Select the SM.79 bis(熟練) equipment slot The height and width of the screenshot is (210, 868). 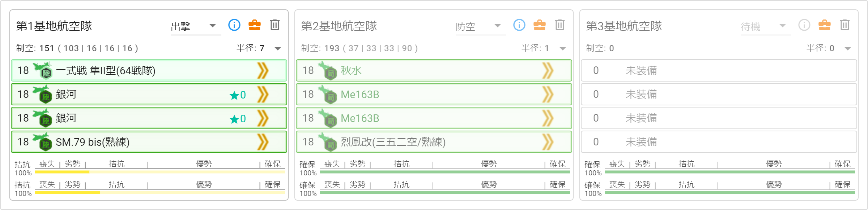click(x=149, y=142)
